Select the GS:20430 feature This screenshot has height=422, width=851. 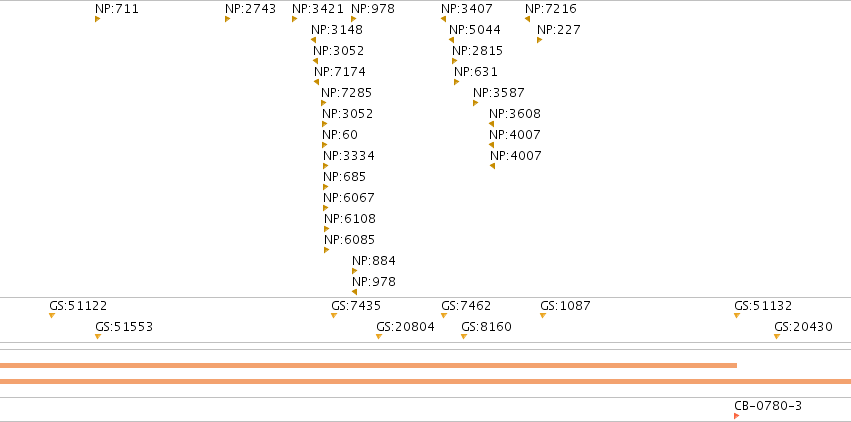tap(803, 327)
